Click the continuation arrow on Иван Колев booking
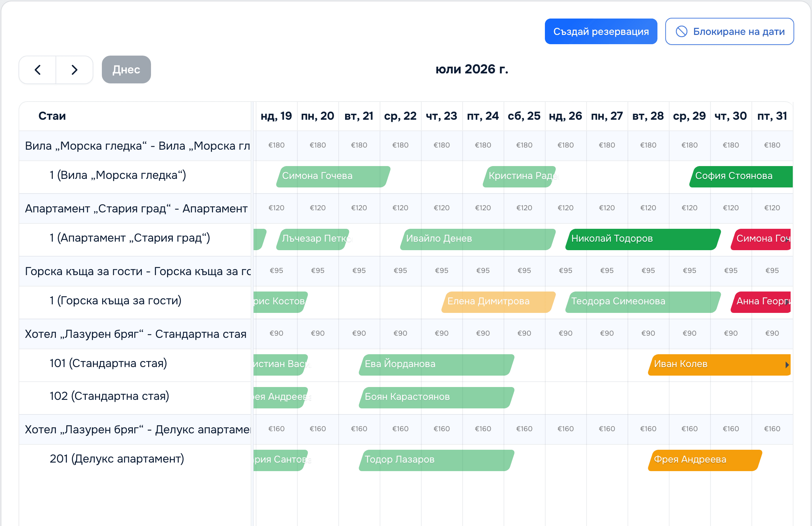The width and height of the screenshot is (812, 526). coord(787,365)
